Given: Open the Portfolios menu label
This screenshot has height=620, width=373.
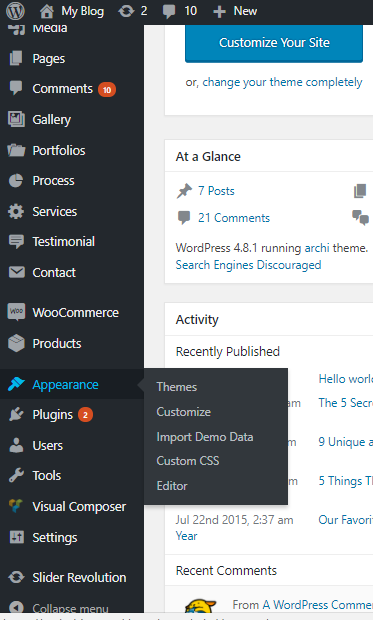Looking at the screenshot, I should 59,150.
